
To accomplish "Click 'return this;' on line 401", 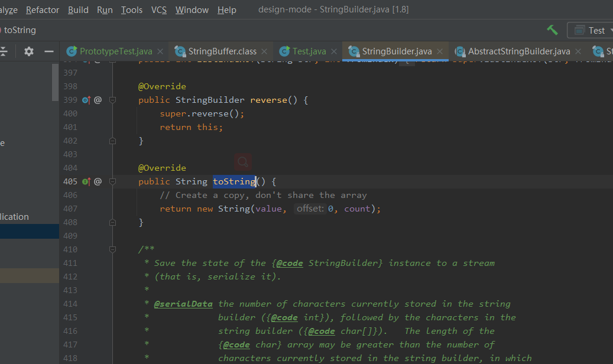I will coord(191,128).
